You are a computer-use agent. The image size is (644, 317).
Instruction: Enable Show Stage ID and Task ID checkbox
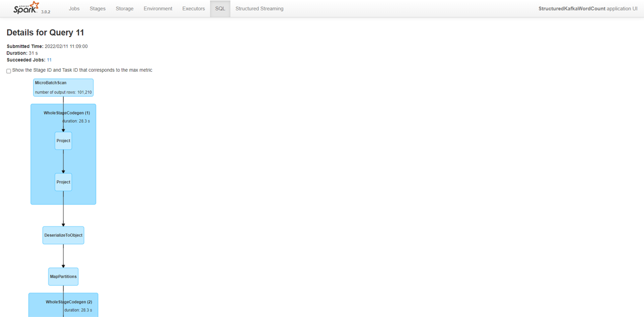(x=9, y=71)
